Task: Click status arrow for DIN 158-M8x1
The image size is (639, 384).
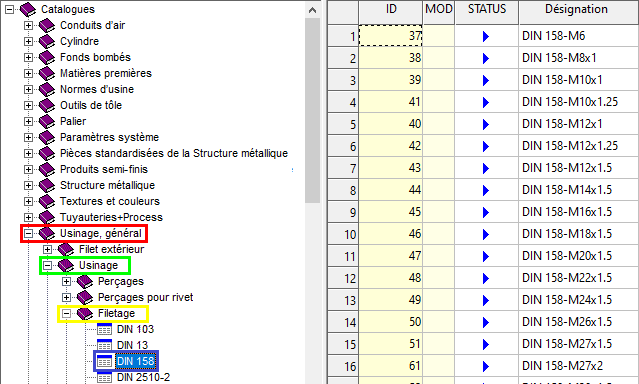Action: click(486, 58)
